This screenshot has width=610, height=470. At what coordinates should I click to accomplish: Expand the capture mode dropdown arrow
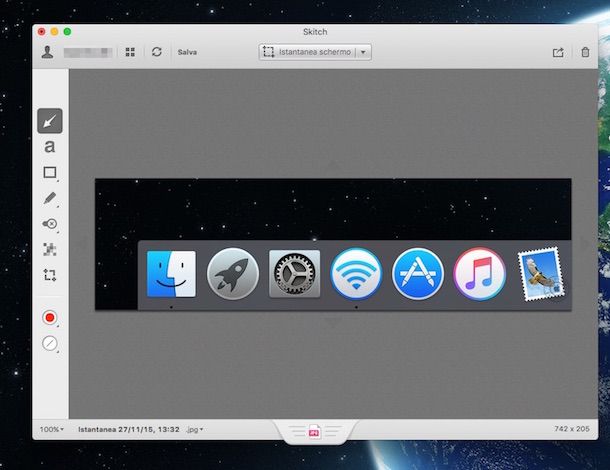coord(363,52)
